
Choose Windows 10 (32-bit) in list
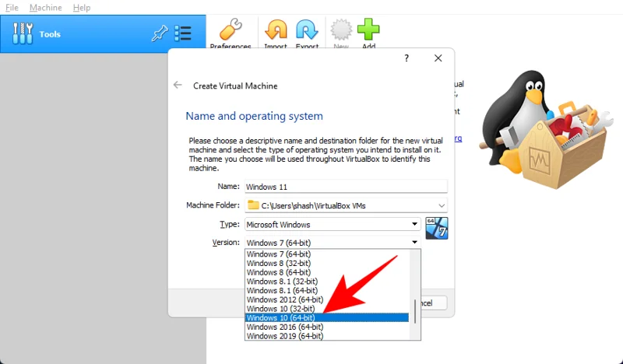[x=326, y=309]
